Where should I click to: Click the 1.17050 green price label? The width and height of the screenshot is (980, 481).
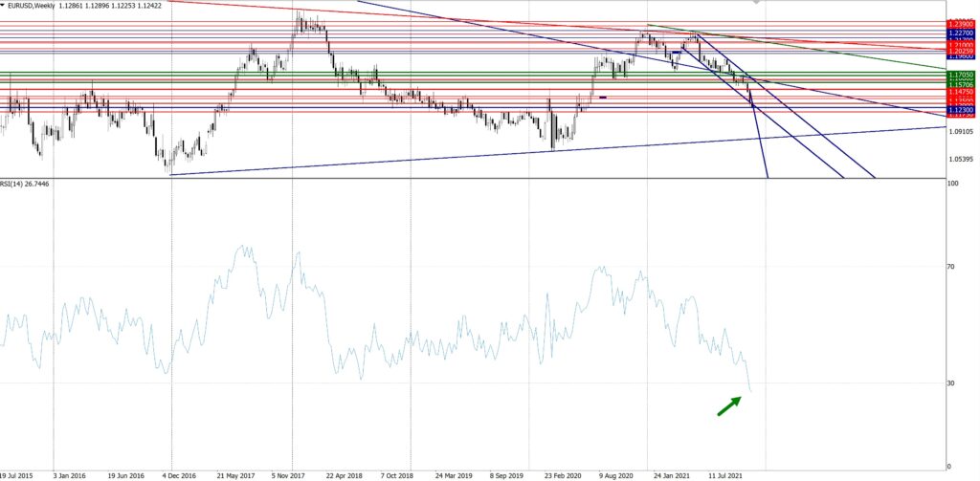[x=960, y=74]
